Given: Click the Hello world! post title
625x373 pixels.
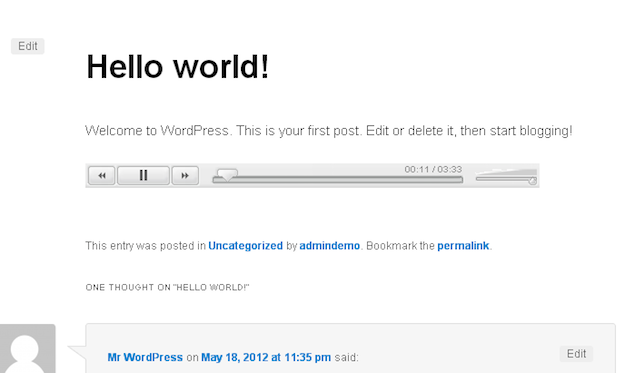Looking at the screenshot, I should tap(178, 67).
